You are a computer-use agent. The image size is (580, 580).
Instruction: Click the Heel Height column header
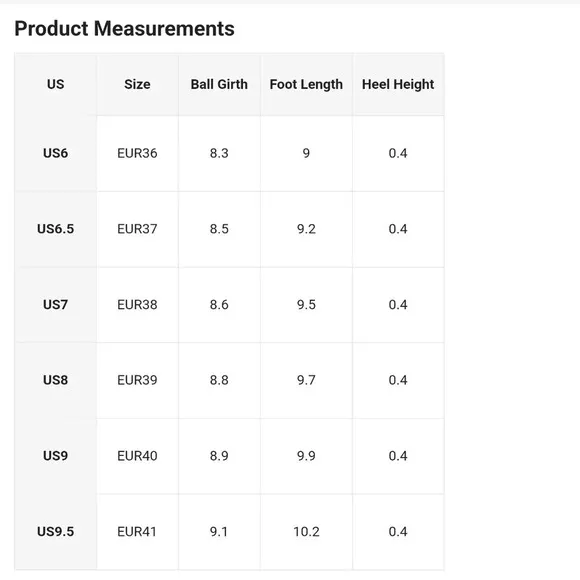click(x=398, y=84)
